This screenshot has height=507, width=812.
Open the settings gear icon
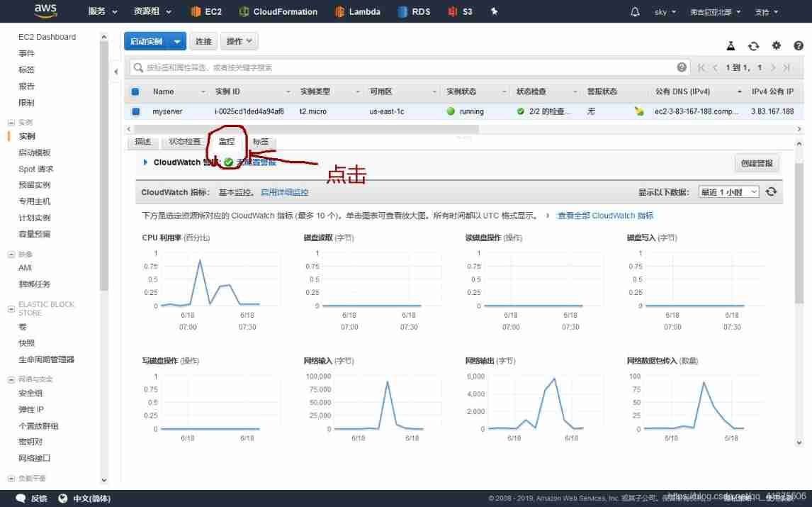[777, 45]
